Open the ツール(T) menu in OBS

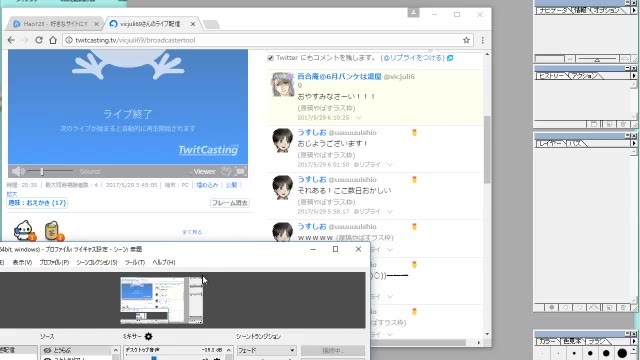135,262
